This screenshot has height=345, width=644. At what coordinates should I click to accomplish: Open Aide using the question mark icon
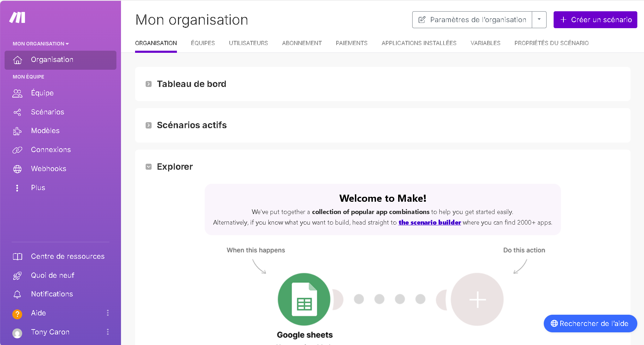tap(17, 313)
